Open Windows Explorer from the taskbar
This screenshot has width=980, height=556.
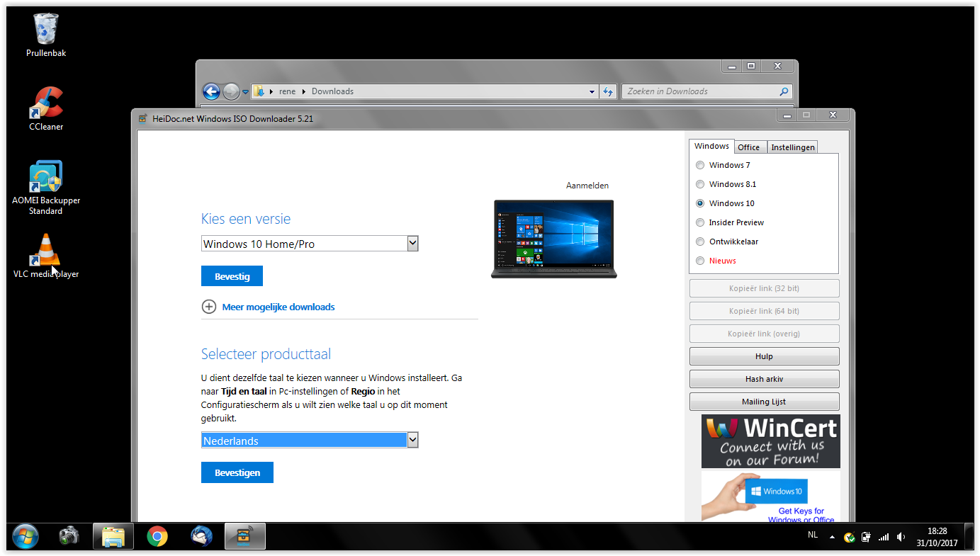click(x=113, y=536)
